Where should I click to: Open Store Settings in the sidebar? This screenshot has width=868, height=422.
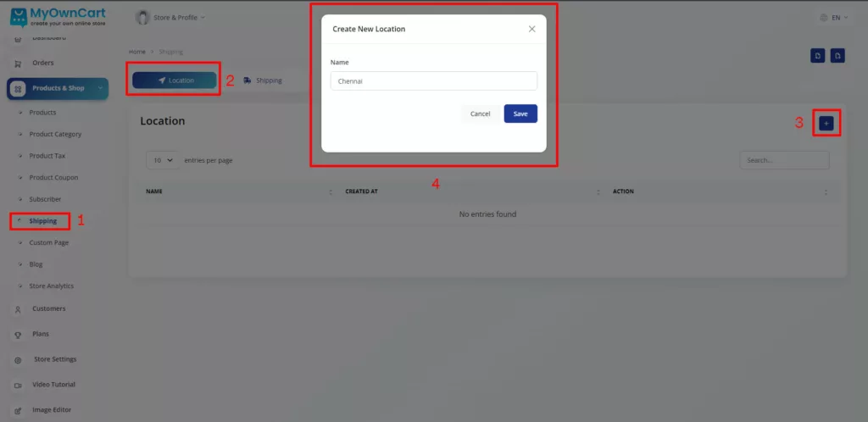click(55, 359)
